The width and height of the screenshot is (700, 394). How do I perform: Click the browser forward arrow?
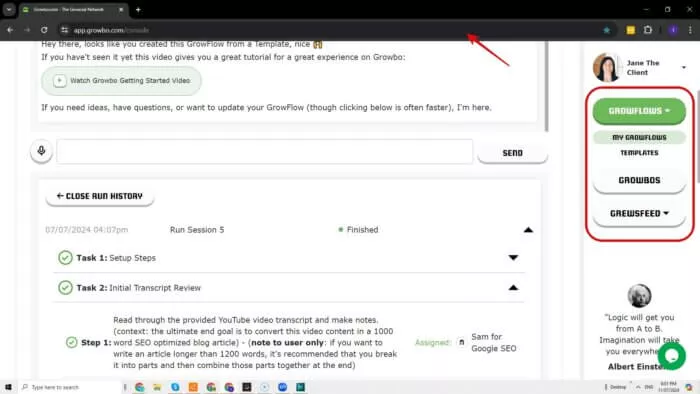coord(27,30)
